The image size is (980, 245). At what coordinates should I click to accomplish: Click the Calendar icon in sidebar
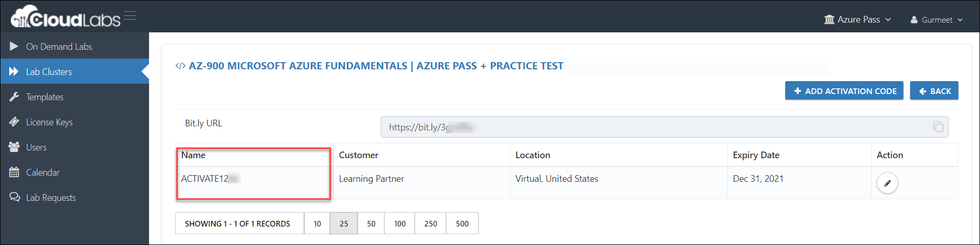coord(14,172)
